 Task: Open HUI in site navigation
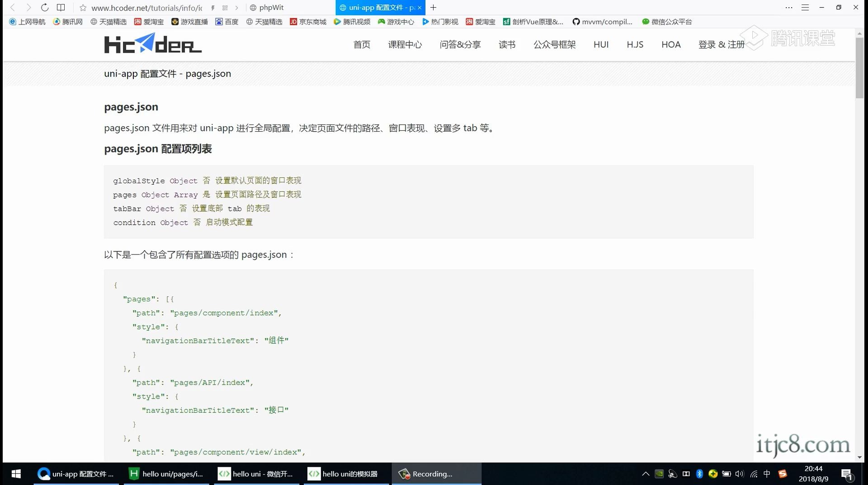pos(601,44)
